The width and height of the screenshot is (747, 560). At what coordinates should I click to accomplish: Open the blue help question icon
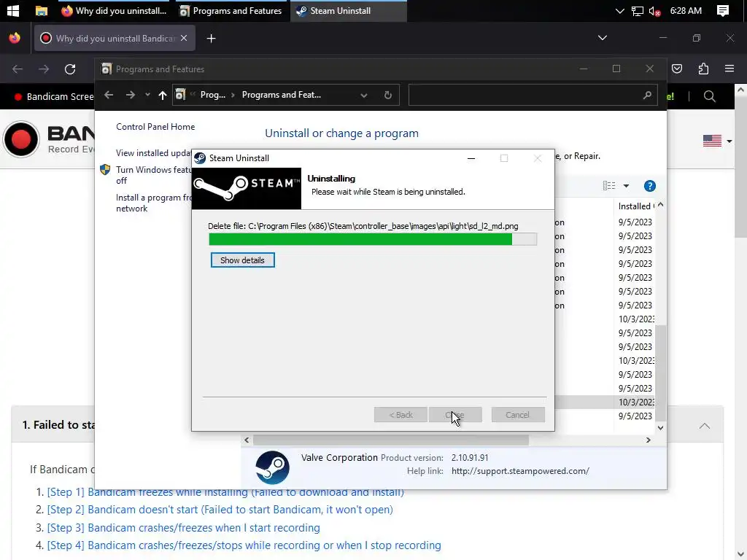tap(650, 186)
